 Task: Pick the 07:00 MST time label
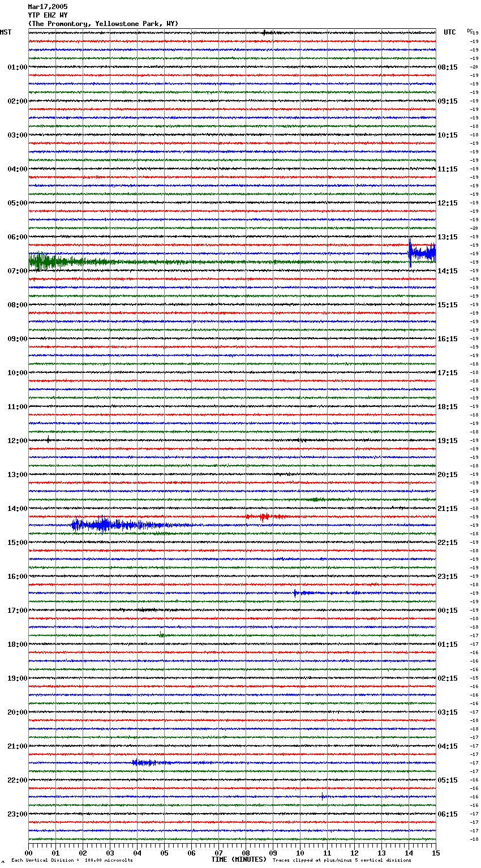click(17, 271)
